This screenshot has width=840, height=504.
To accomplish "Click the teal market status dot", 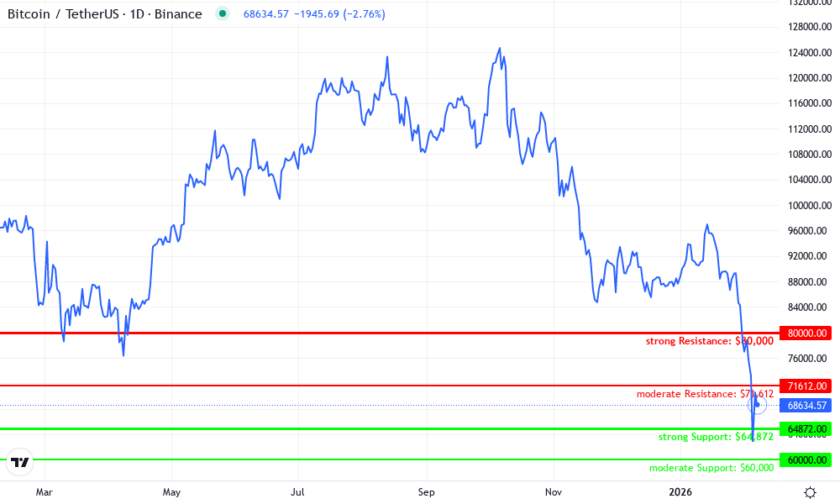I will coord(221,13).
